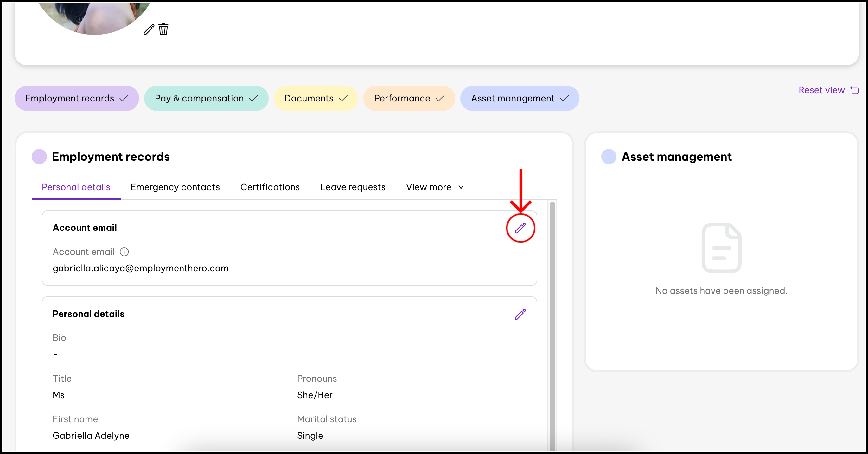Click the delete profile photo trash icon

[x=163, y=29]
